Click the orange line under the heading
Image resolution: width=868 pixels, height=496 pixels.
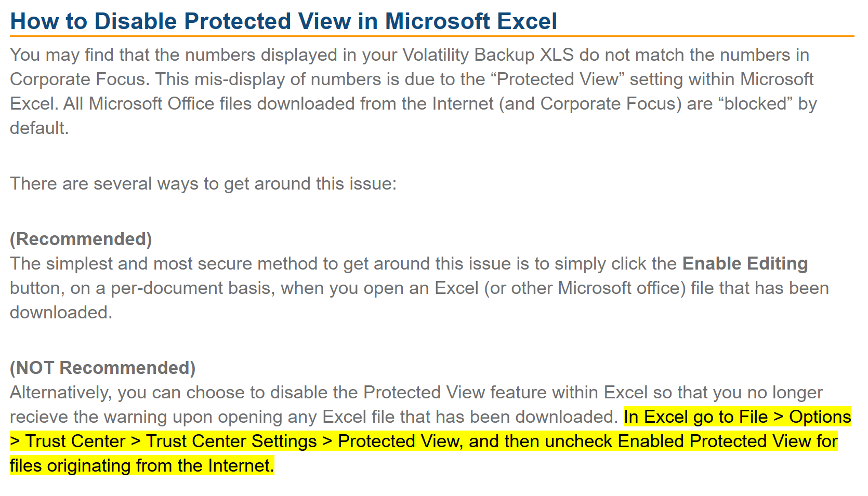(431, 36)
